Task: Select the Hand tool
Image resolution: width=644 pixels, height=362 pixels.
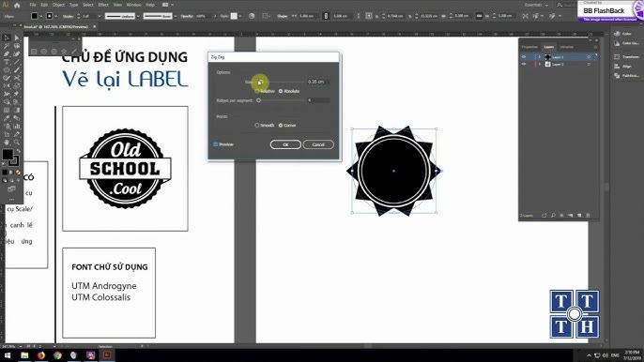Action: pyautogui.click(x=7, y=142)
